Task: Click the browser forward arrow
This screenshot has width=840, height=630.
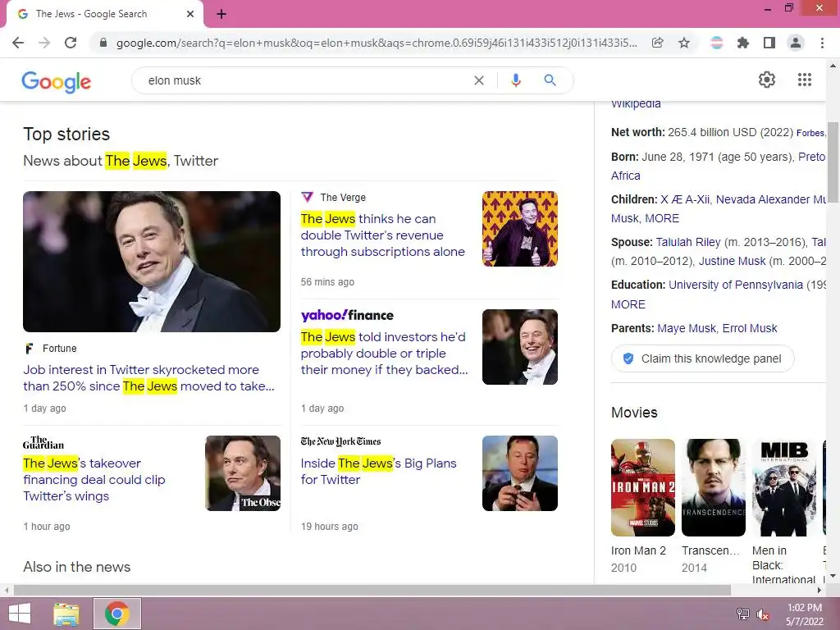Action: pyautogui.click(x=44, y=43)
